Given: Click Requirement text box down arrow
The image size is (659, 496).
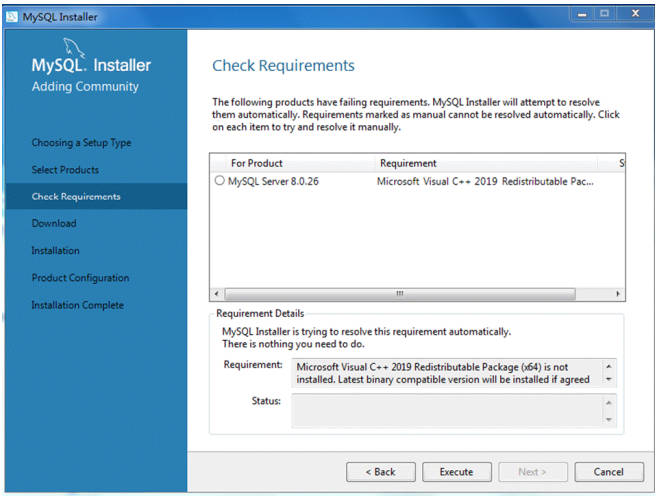Looking at the screenshot, I should (x=609, y=380).
